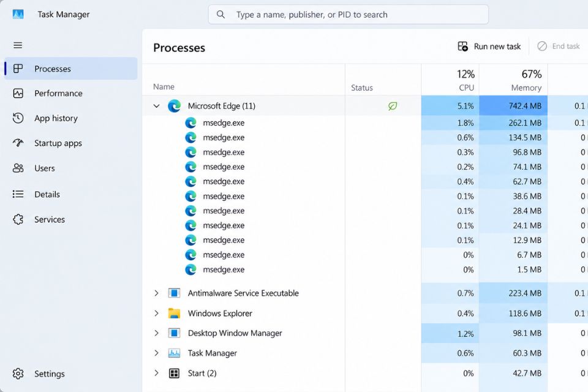Expand the Windows Explorer process
The width and height of the screenshot is (588, 392).
coord(156,313)
